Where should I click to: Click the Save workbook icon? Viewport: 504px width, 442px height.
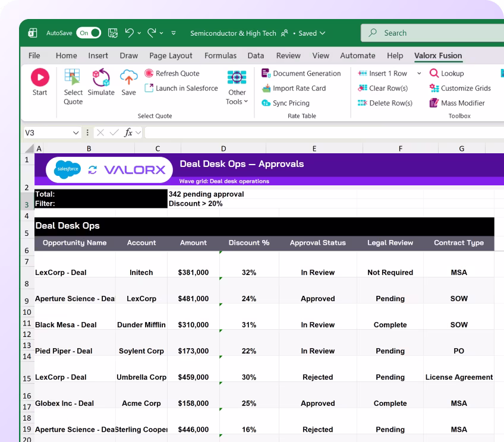[x=113, y=33]
